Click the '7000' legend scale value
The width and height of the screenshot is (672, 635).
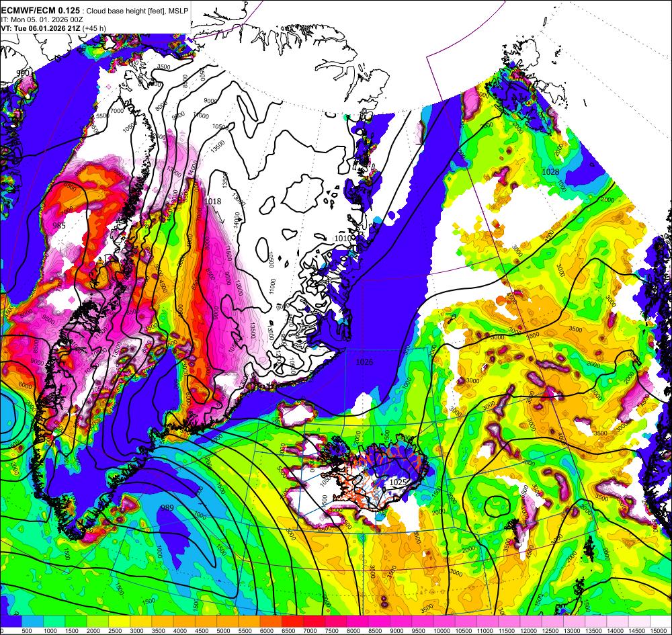click(310, 630)
